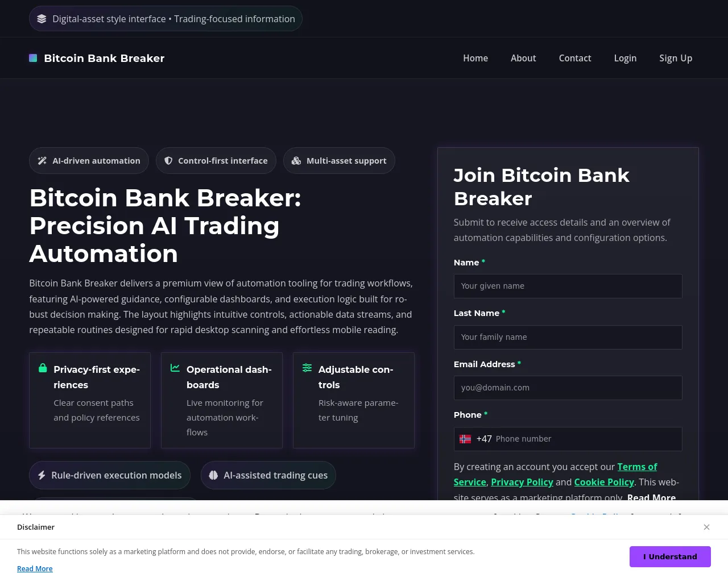This screenshot has height=582, width=728.
Task: Click the layers icon in top banner
Action: point(42,19)
